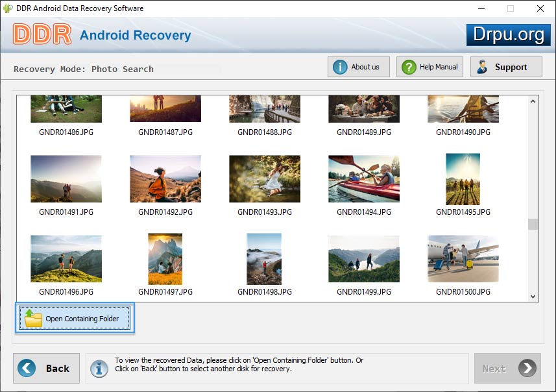Click file name GNDR01499.JPG
This screenshot has width=556, height=392.
point(364,292)
